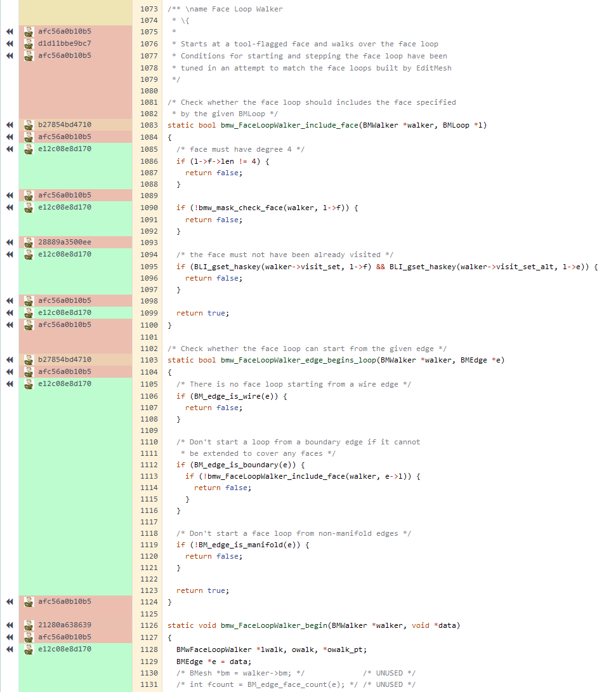Click the author avatar on line 1075
The height and width of the screenshot is (692, 616).
pos(29,31)
